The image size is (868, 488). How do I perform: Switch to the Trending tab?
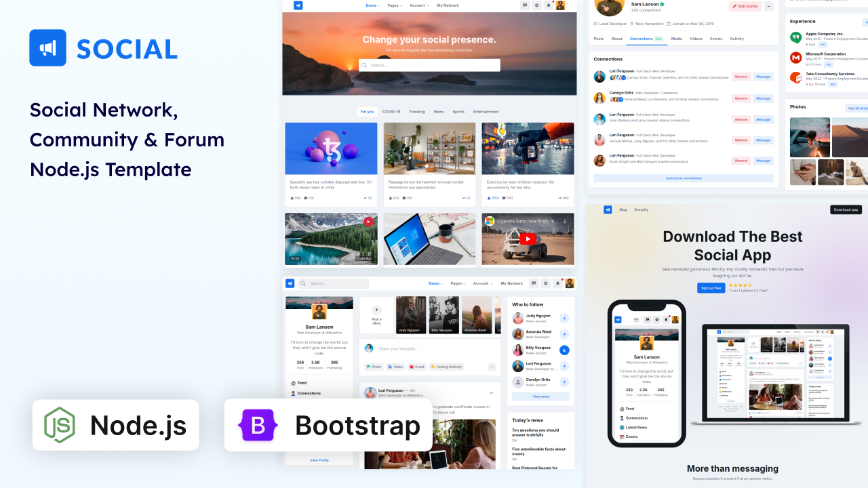pos(417,112)
